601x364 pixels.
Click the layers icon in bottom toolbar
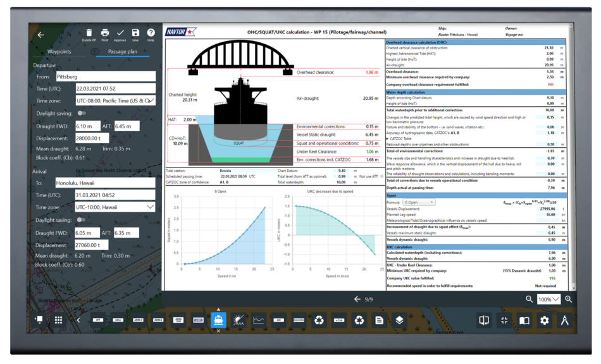click(399, 320)
